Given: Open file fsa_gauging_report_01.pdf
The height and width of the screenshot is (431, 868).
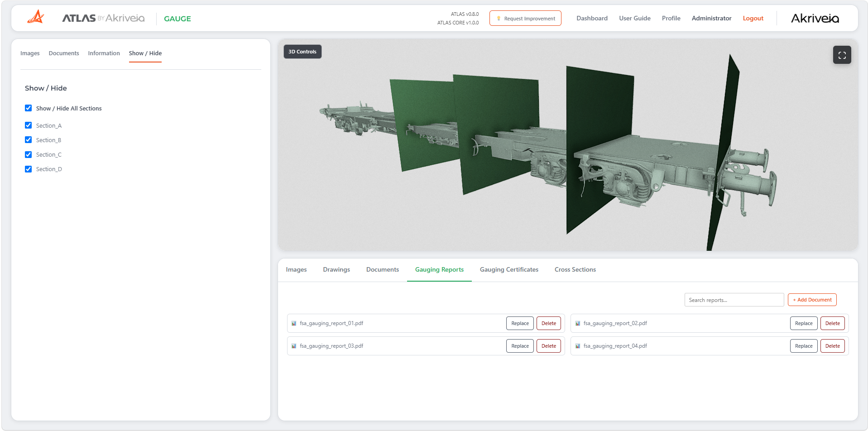Looking at the screenshot, I should [331, 323].
